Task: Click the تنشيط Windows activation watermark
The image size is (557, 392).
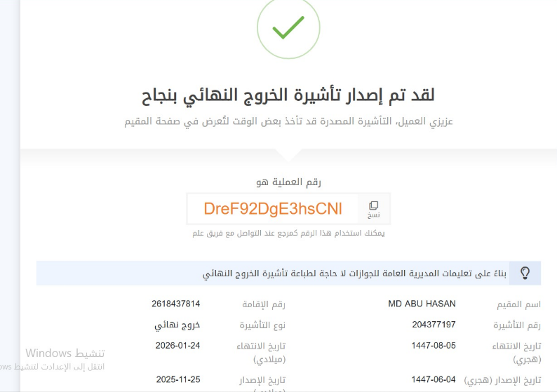Action: [65, 353]
